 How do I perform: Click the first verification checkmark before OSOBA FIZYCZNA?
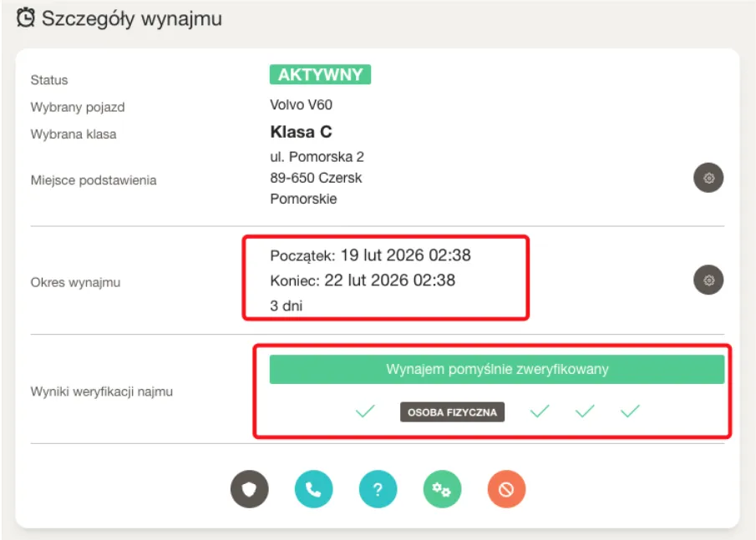pos(365,411)
